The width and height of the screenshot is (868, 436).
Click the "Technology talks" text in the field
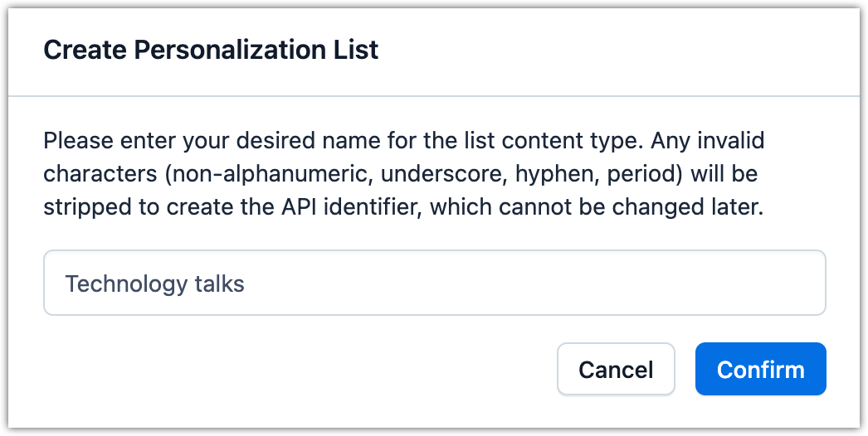pyautogui.click(x=155, y=284)
